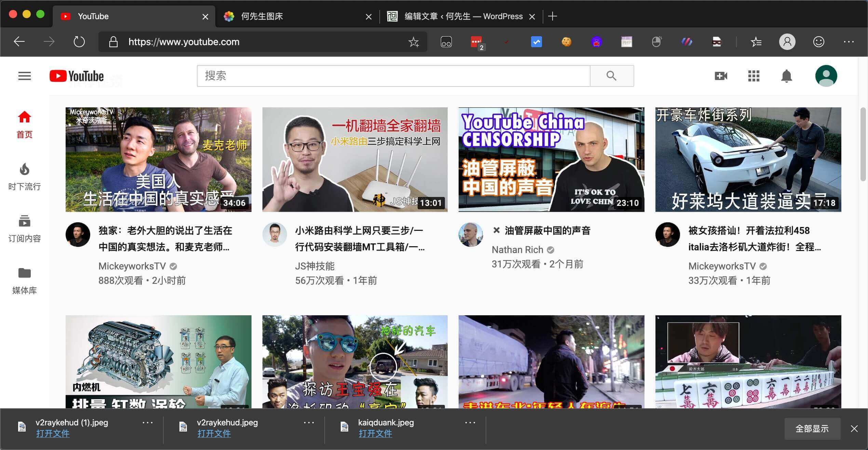Click the 全部显示 show all button
The image size is (868, 450).
[812, 428]
